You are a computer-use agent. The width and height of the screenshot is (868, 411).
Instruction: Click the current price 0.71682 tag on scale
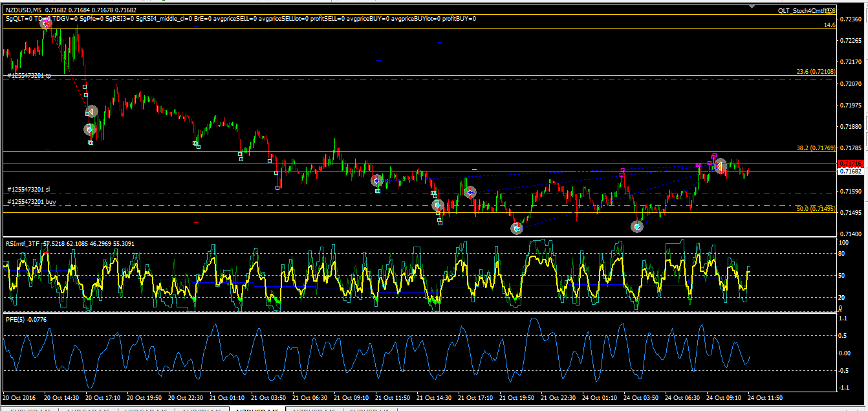coord(850,172)
